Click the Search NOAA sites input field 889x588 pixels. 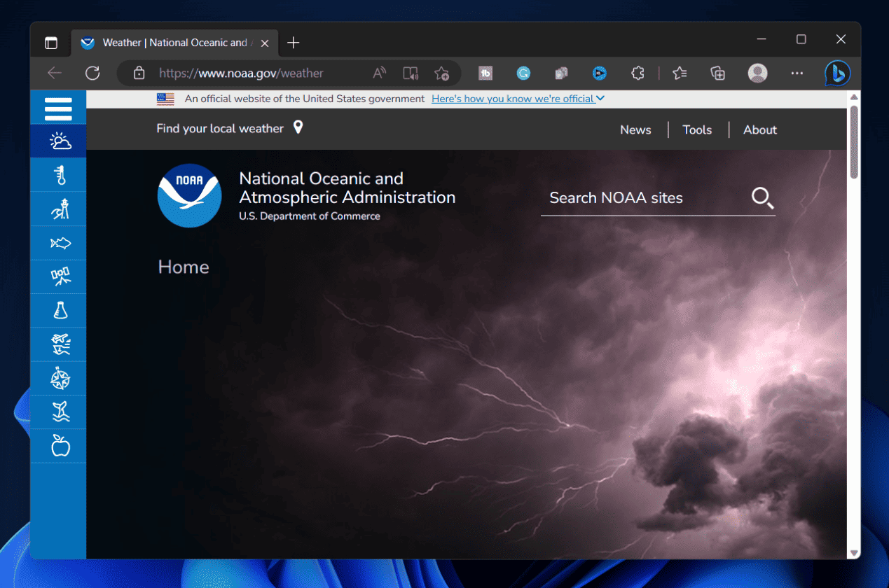630,198
